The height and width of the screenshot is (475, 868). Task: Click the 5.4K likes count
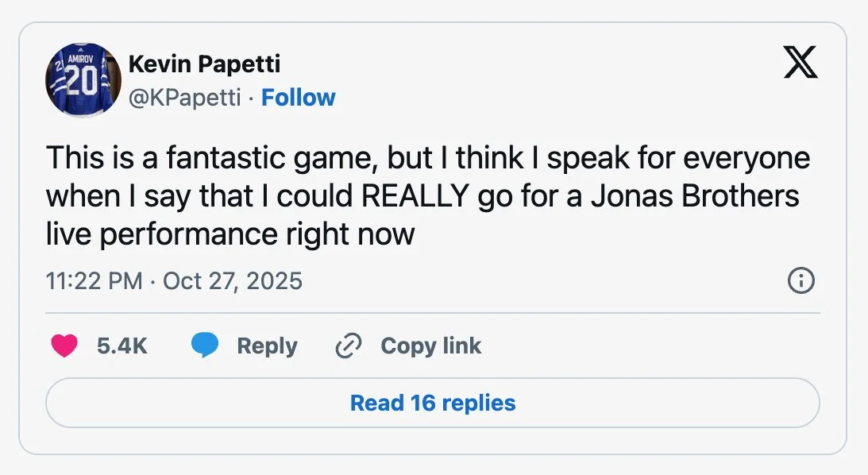point(122,346)
